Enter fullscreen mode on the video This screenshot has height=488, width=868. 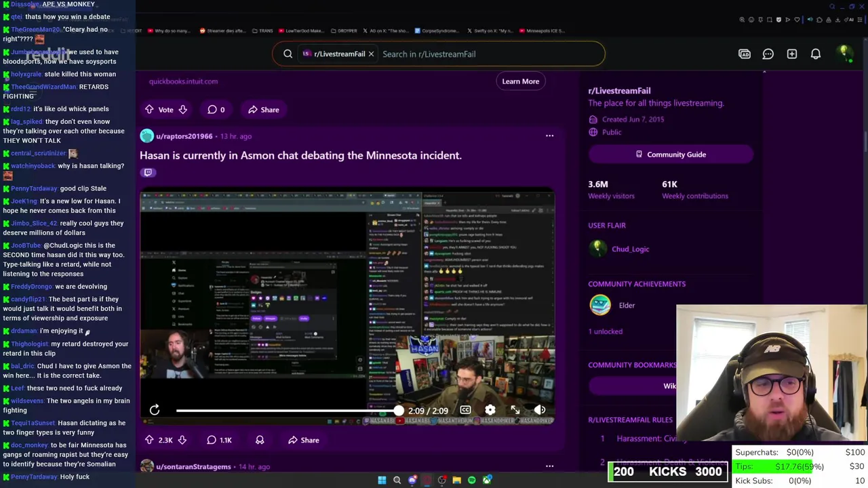[x=515, y=410]
